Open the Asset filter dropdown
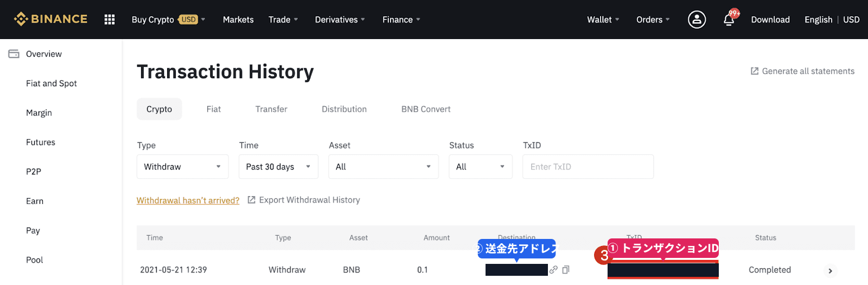The height and width of the screenshot is (285, 868). pos(384,166)
